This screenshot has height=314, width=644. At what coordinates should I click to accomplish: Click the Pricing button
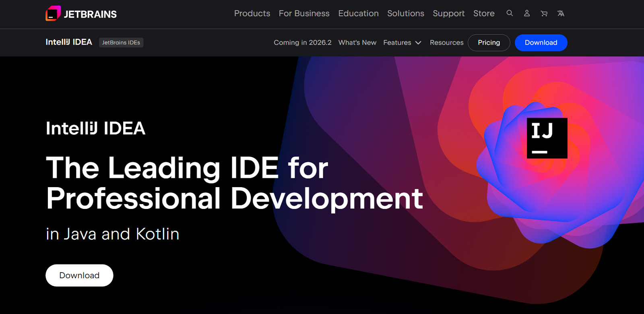point(489,43)
